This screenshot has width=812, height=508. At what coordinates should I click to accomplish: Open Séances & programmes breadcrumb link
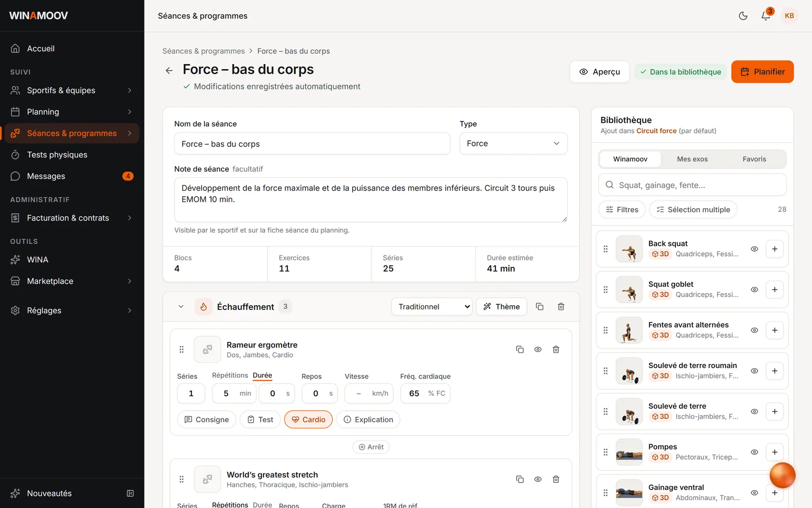click(x=204, y=51)
